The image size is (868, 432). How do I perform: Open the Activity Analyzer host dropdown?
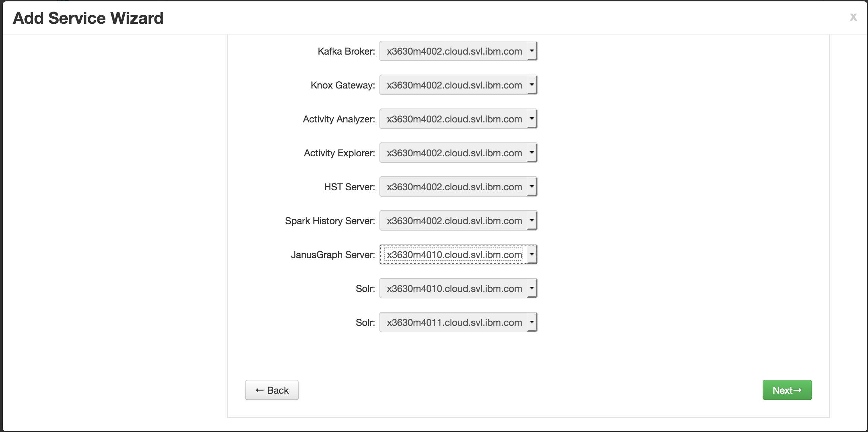(458, 119)
